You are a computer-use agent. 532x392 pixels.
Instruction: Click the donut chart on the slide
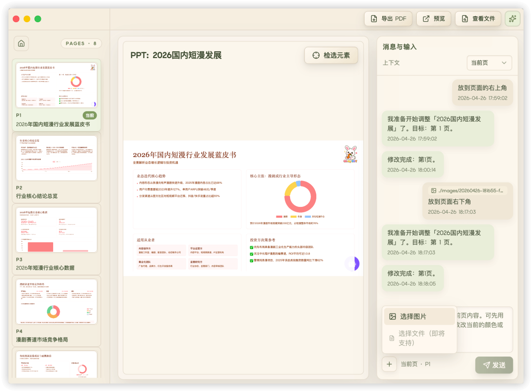(x=300, y=196)
